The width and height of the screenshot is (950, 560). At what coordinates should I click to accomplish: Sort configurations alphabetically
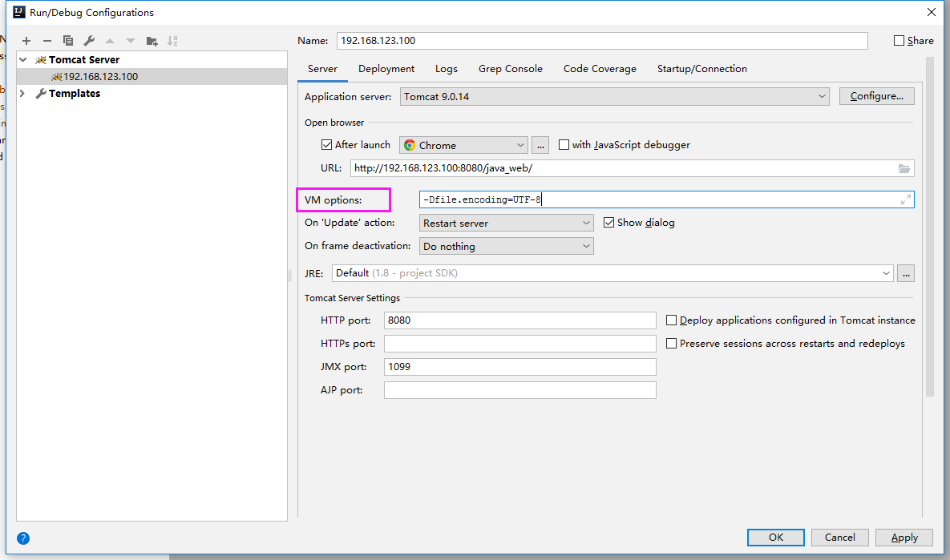[172, 40]
